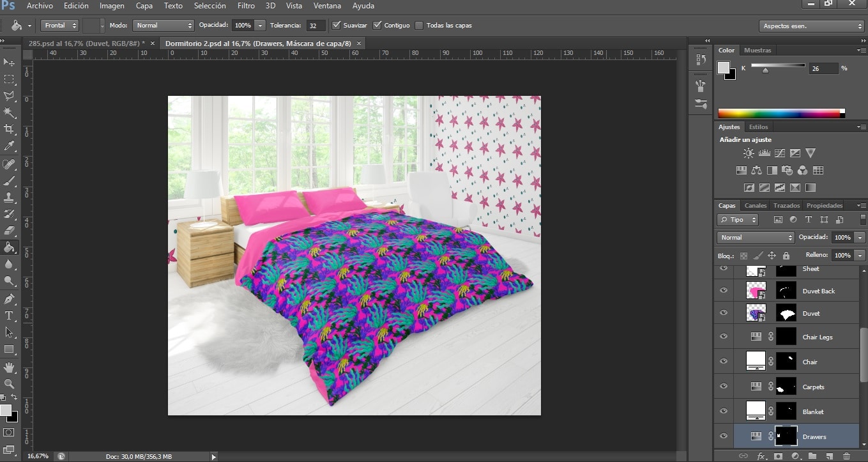This screenshot has height=462, width=868.
Task: Select the Hand tool
Action: [x=10, y=367]
